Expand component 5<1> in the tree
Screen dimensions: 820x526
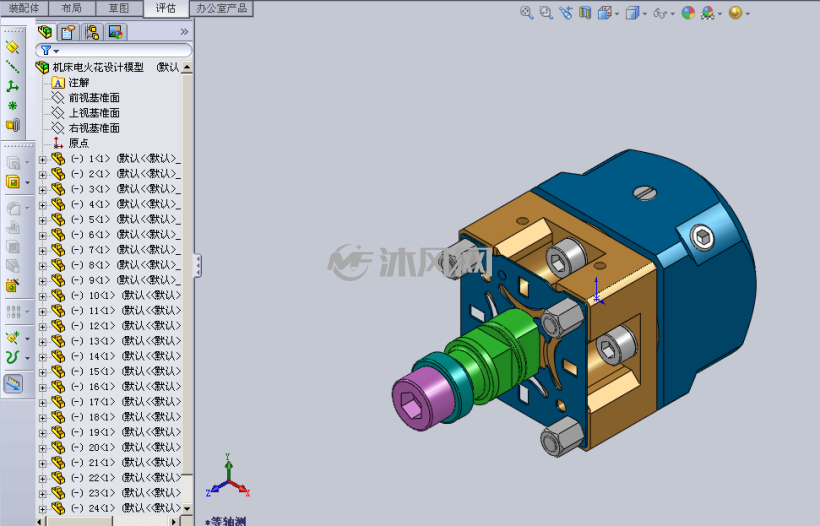tap(43, 220)
